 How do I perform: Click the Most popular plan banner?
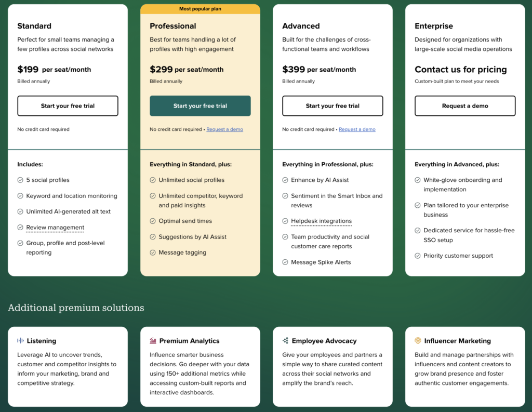200,9
